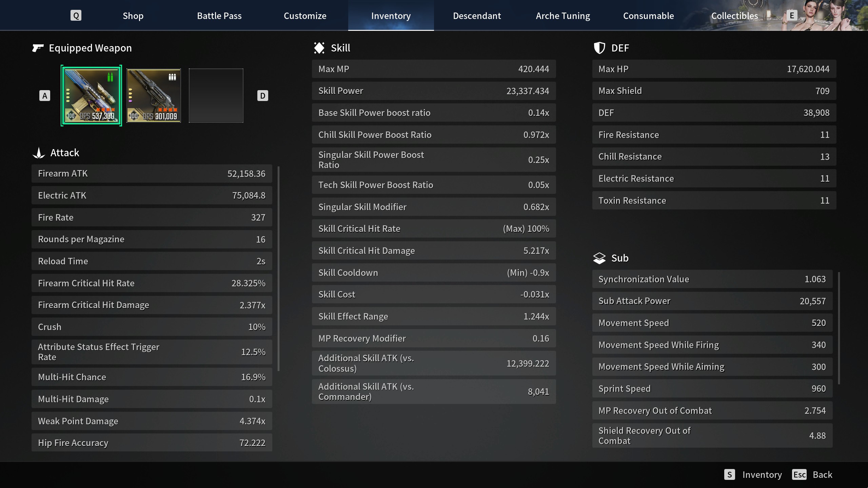Click the shield icon beside DEF
Image resolution: width=868 pixels, height=488 pixels.
pos(599,48)
